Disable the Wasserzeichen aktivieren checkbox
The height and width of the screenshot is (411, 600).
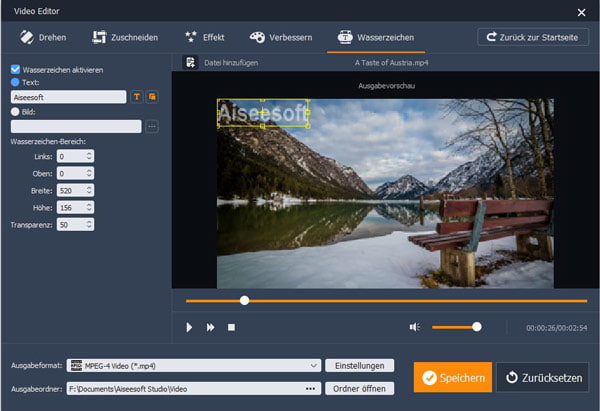click(15, 70)
